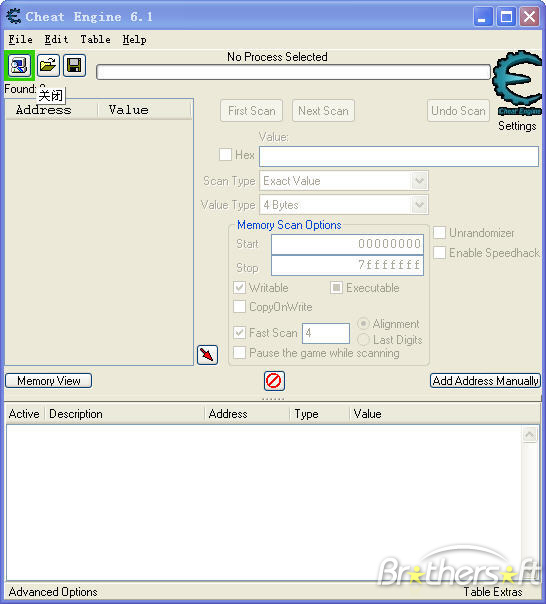546x604 pixels.
Task: Click the Value column header in bottom table
Action: (445, 414)
